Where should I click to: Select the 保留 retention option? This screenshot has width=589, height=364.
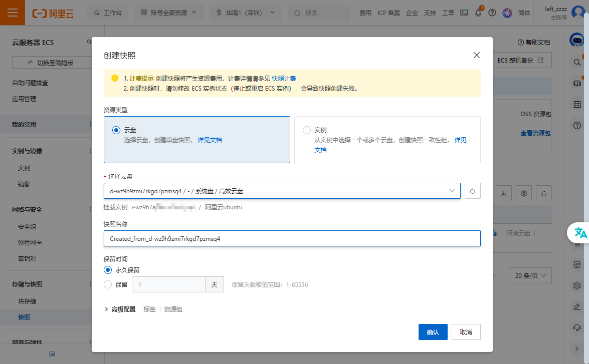107,284
